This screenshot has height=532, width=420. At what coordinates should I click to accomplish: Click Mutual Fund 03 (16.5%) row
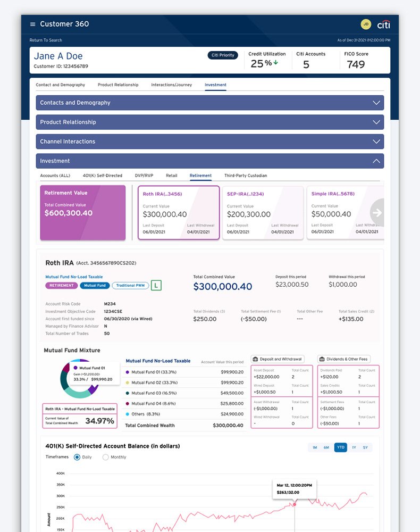coord(184,393)
